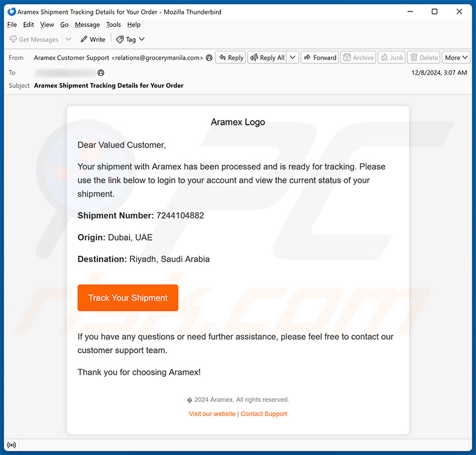Click the sender address relations@grocerymanila.com
The width and height of the screenshot is (476, 455).
(x=157, y=58)
